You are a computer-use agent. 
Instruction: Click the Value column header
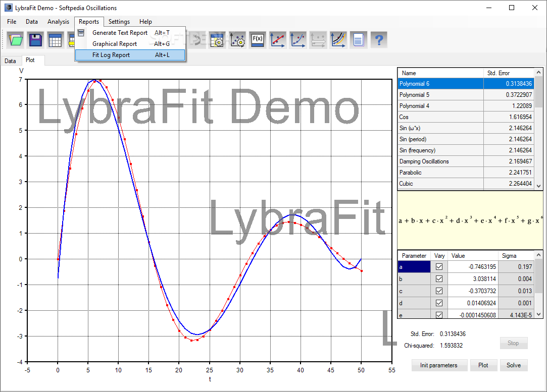[473, 256]
